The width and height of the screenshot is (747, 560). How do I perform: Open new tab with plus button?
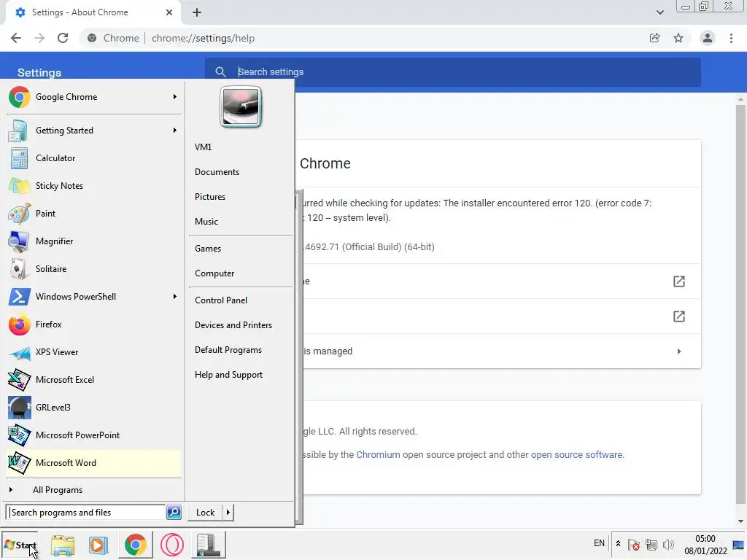[197, 12]
